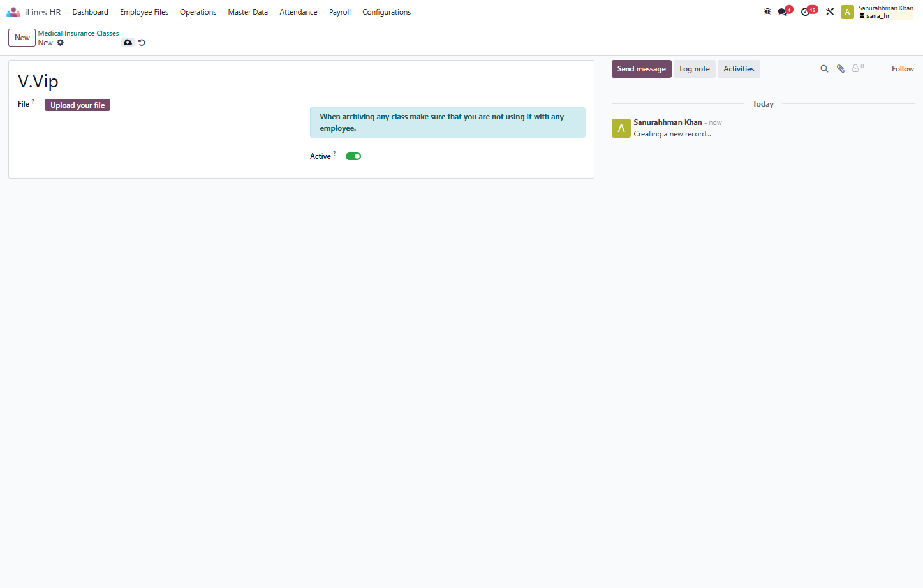Save the record with the cloud icon
This screenshot has height=588, width=923.
[128, 43]
